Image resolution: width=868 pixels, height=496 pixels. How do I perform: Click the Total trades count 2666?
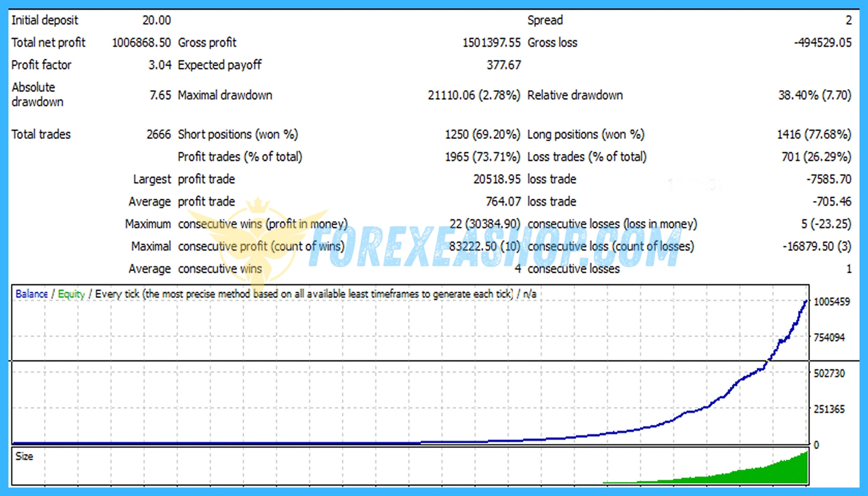158,134
